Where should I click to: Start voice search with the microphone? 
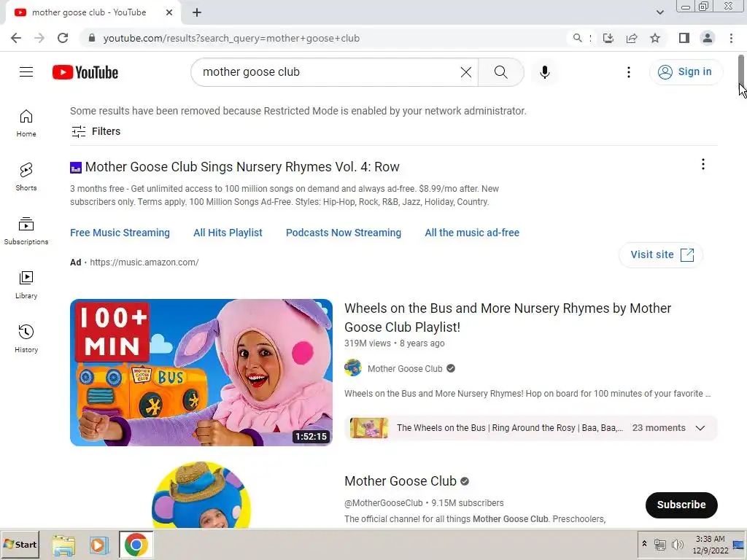tap(544, 72)
